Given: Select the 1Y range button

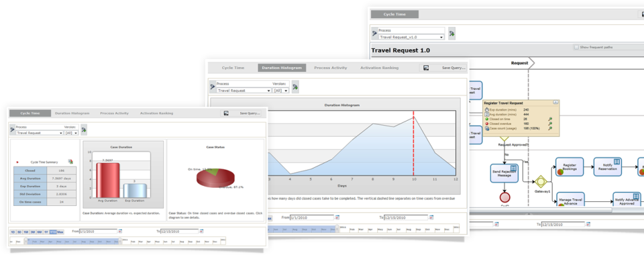Looking at the screenshot, I should [46, 232].
